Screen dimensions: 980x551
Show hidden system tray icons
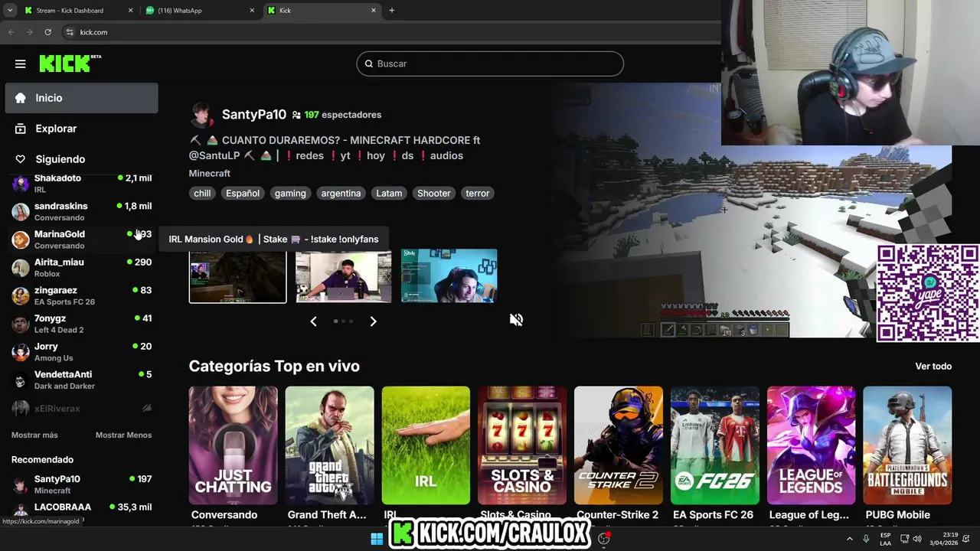[x=849, y=539]
